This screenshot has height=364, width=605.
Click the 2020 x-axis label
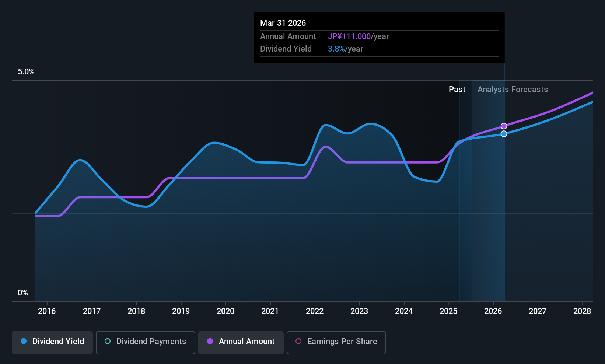[225, 311]
